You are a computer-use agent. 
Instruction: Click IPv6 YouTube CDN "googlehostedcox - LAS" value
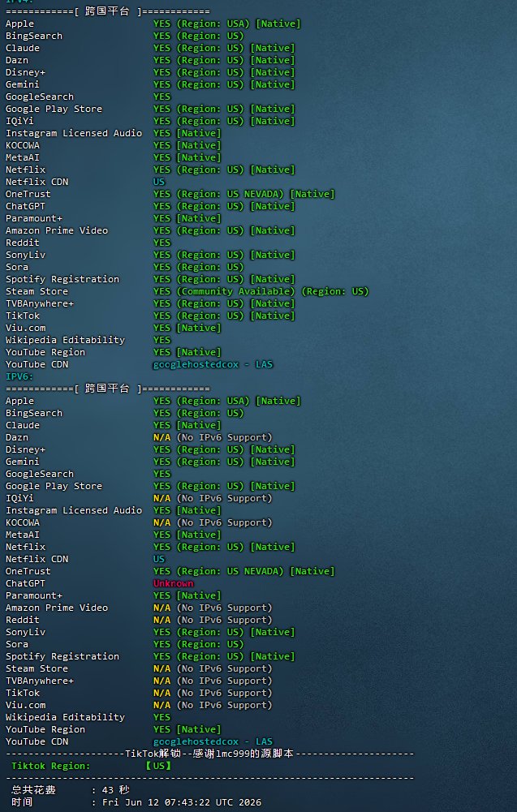pyautogui.click(x=213, y=741)
